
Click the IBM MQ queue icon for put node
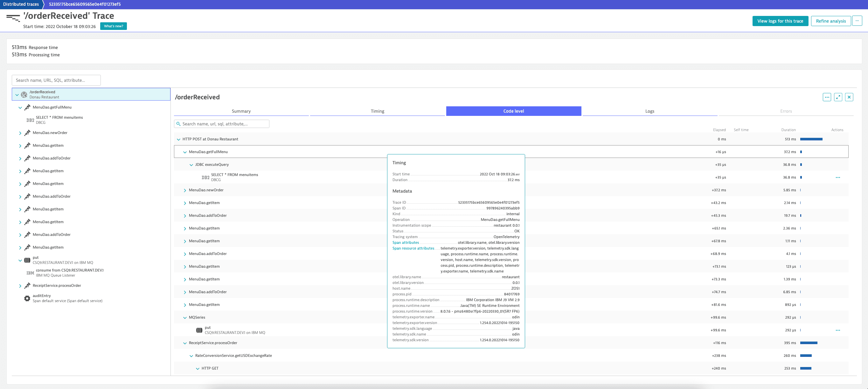[x=27, y=260]
